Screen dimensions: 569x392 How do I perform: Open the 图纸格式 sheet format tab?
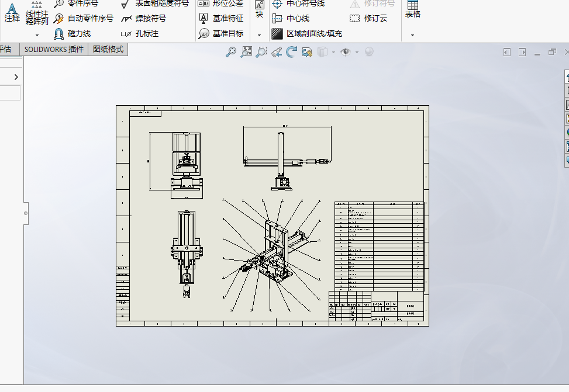(x=108, y=49)
